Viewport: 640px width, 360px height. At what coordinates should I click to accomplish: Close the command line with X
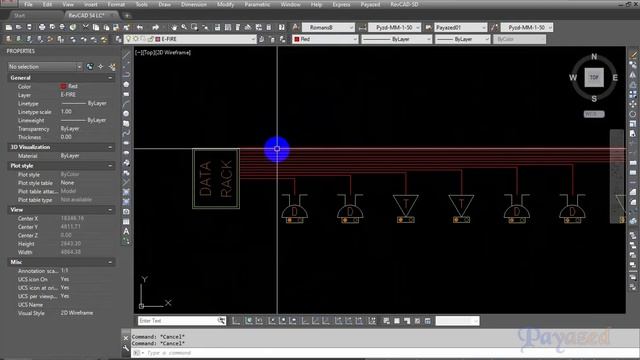pos(126,338)
